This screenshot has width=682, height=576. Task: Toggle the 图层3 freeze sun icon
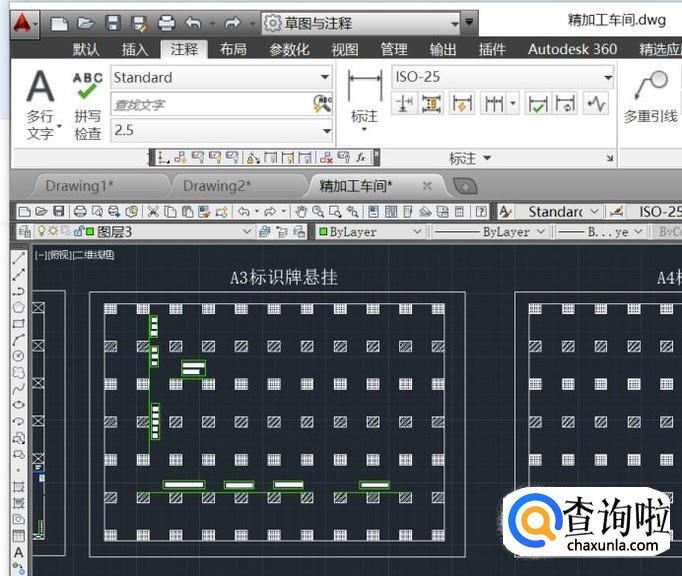click(53, 231)
